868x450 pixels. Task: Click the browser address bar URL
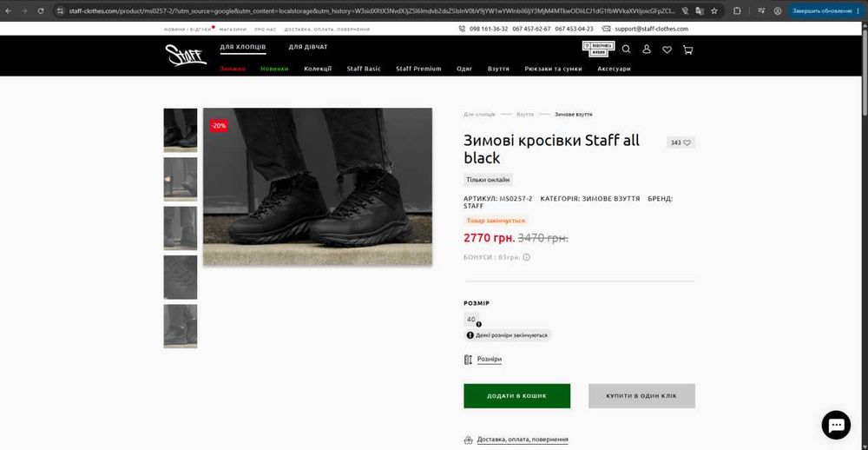point(371,10)
